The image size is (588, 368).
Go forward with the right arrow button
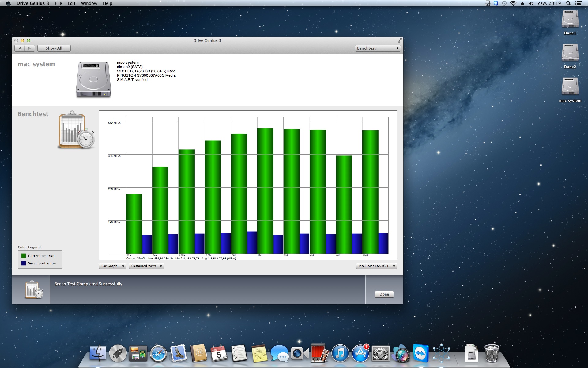pyautogui.click(x=30, y=48)
